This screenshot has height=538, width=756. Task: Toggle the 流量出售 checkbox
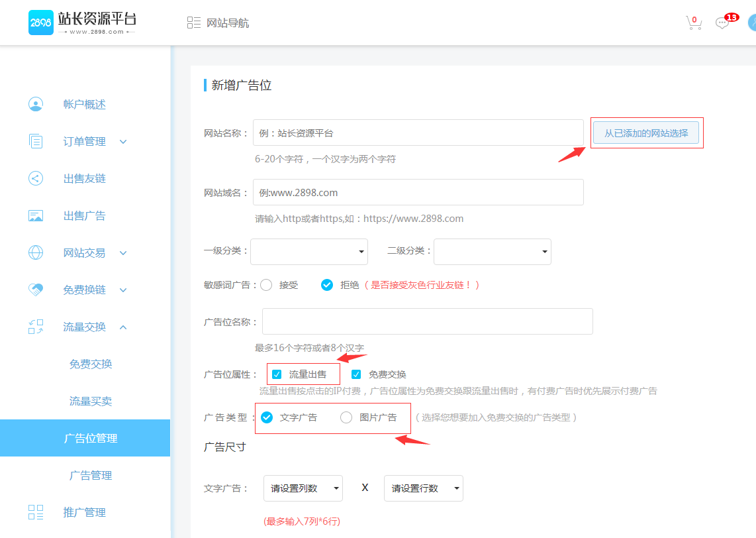coord(277,374)
